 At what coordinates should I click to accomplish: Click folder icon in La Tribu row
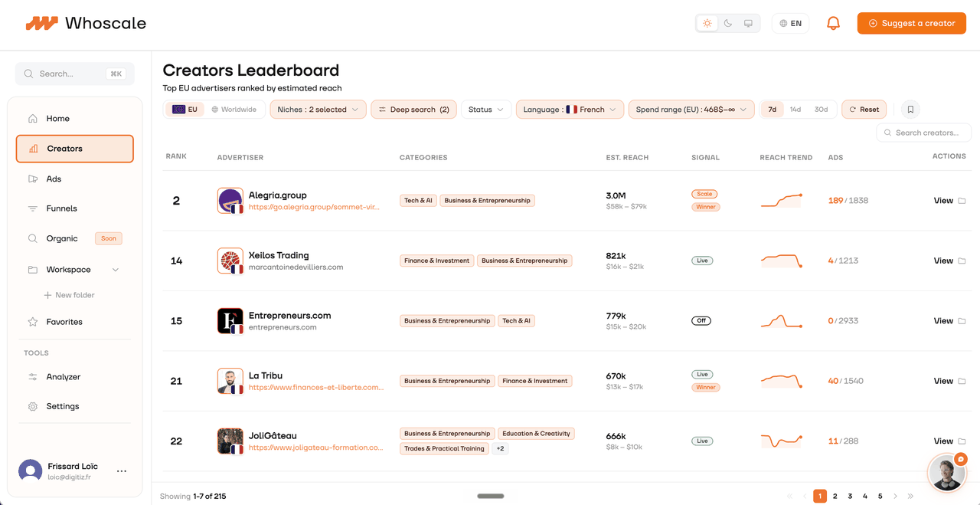(x=962, y=381)
